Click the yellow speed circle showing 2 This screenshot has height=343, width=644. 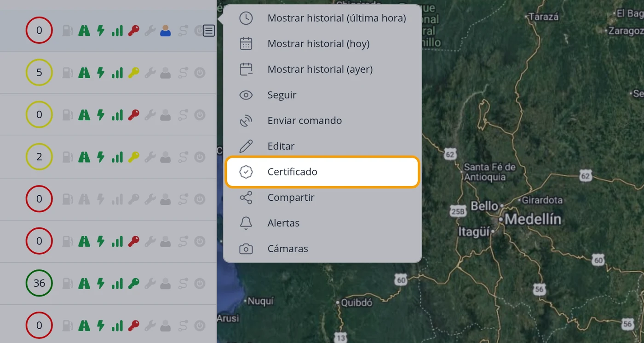click(x=39, y=157)
